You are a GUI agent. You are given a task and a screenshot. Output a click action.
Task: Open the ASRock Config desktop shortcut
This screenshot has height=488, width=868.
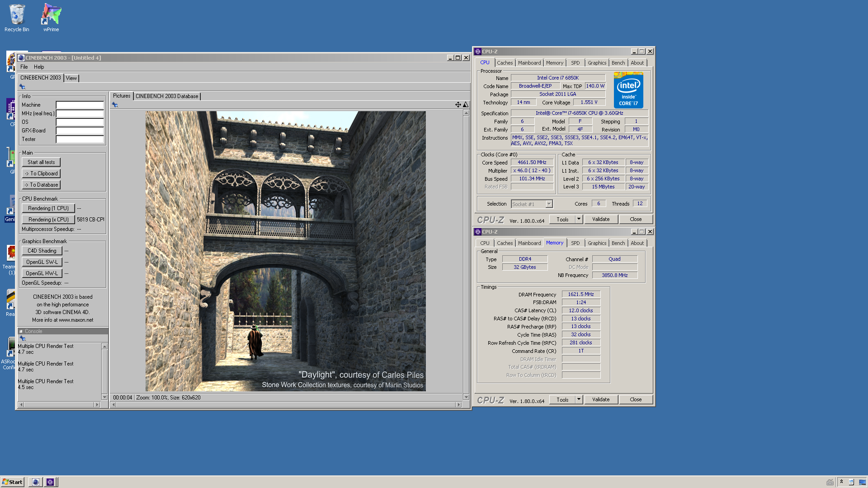pyautogui.click(x=9, y=354)
